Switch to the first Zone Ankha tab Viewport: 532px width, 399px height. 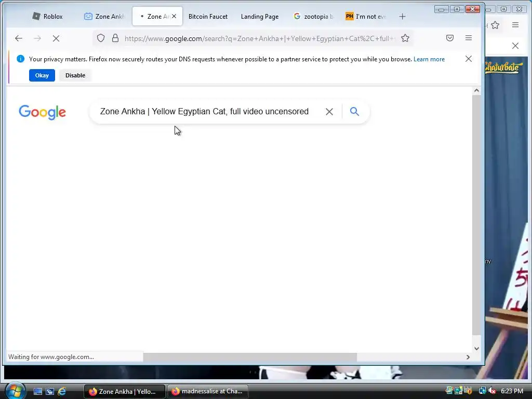[x=105, y=16]
